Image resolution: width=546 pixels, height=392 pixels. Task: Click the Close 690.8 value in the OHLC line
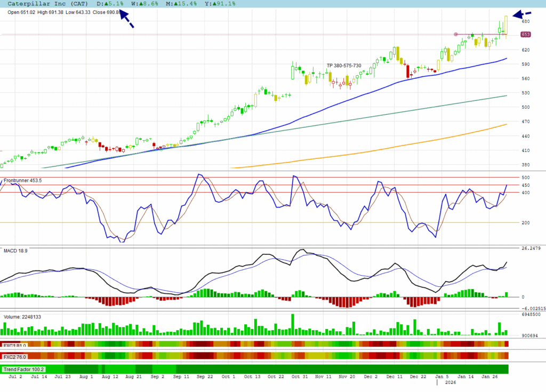pyautogui.click(x=107, y=12)
